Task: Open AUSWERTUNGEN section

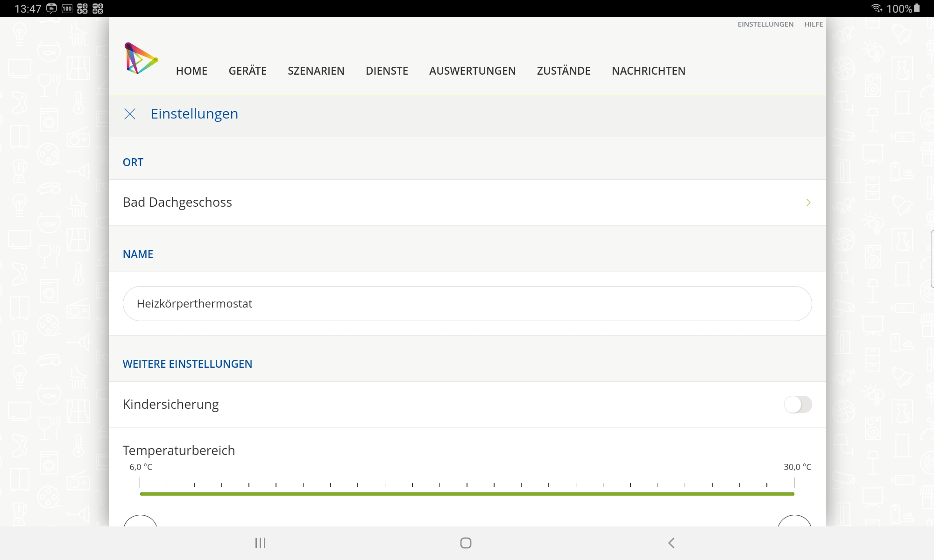Action: click(x=472, y=71)
